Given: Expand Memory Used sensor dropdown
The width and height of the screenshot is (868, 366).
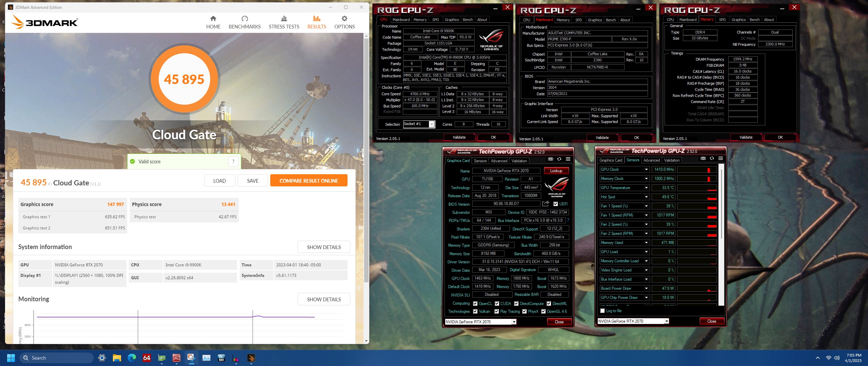Looking at the screenshot, I should coord(646,243).
